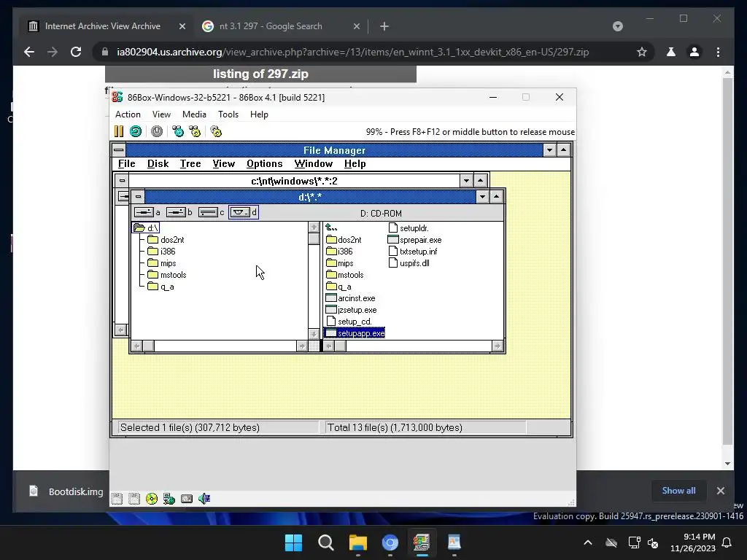
Task: Select CD-ROM drive d icon
Action: click(x=244, y=212)
